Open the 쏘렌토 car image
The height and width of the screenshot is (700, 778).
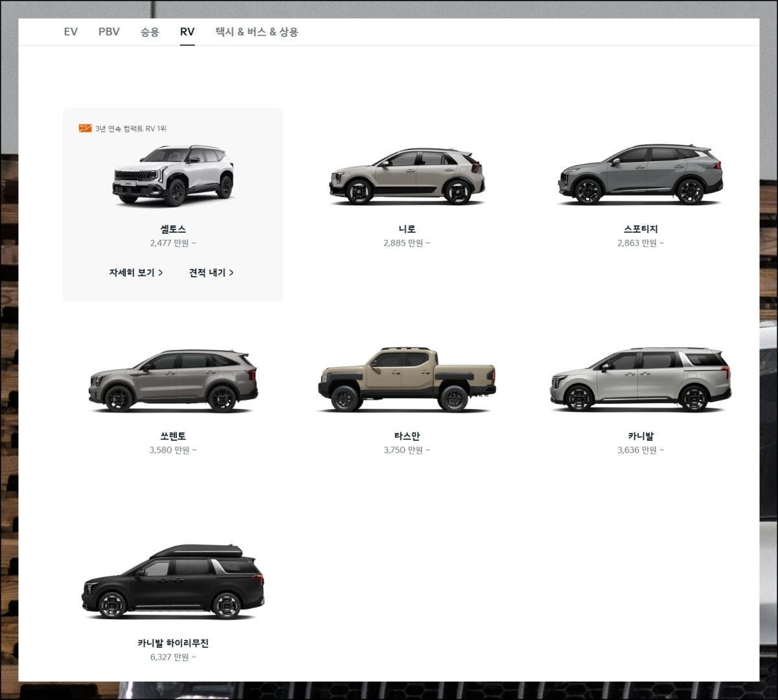click(173, 381)
